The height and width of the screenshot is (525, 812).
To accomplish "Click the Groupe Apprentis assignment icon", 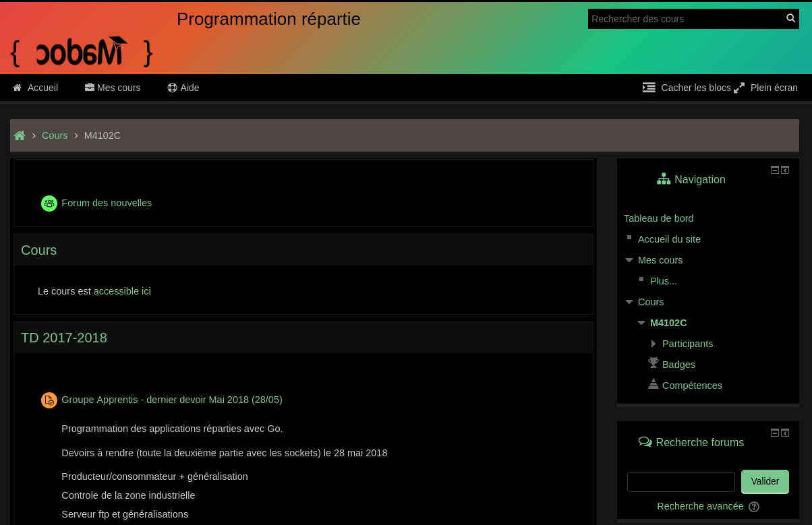I will coord(49,400).
